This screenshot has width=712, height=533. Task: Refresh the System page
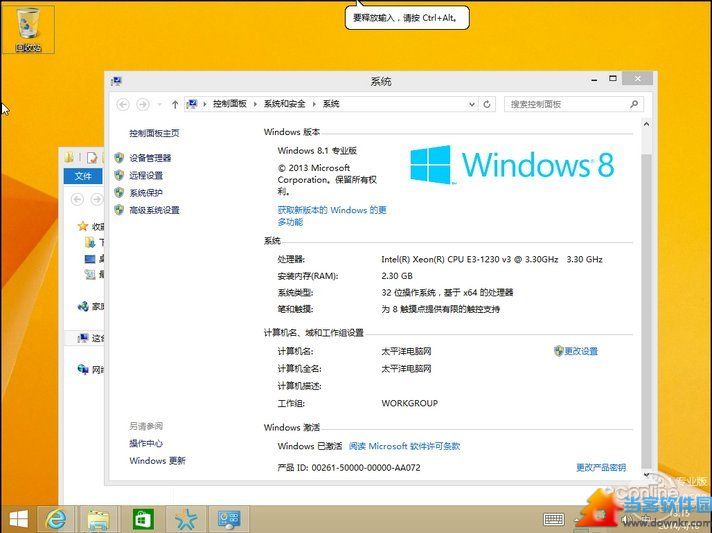pos(487,104)
